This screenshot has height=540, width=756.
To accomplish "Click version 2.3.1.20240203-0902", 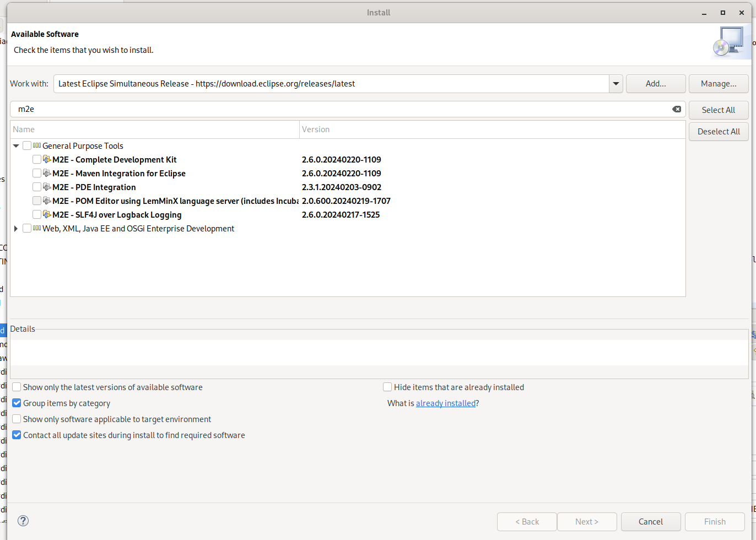I will pos(342,187).
